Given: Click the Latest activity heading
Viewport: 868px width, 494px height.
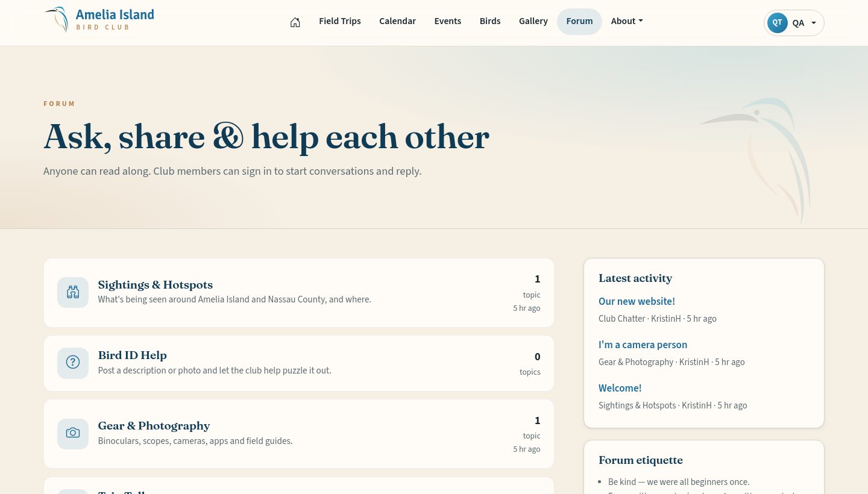Looking at the screenshot, I should [x=635, y=278].
